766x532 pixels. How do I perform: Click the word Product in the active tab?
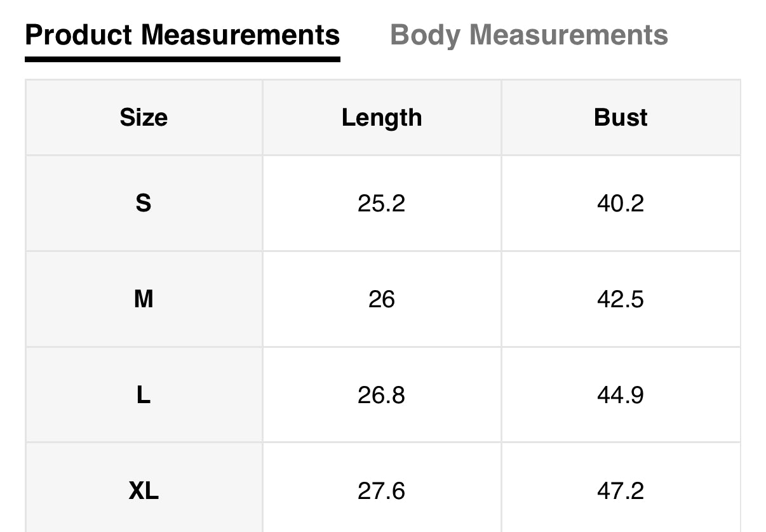click(x=79, y=35)
